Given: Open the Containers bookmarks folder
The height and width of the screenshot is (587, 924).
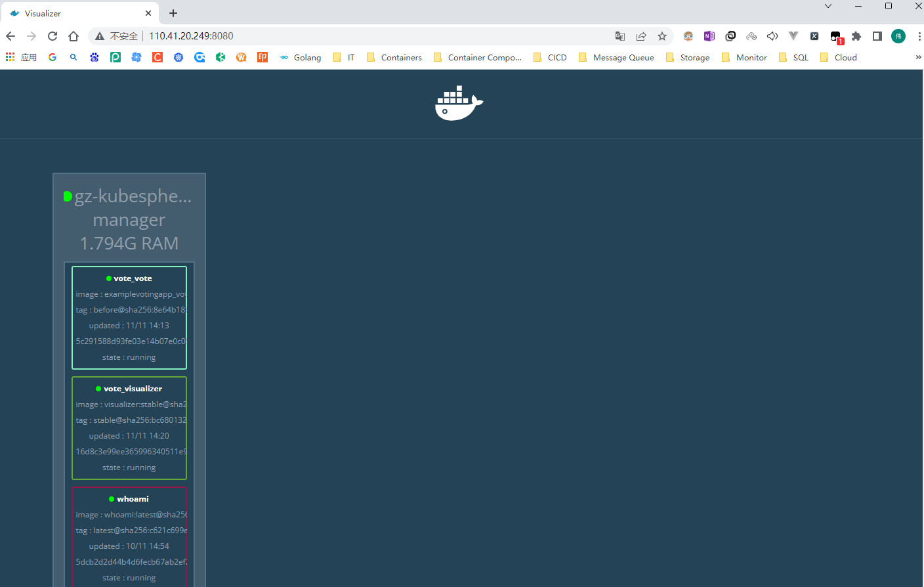Looking at the screenshot, I should point(394,57).
